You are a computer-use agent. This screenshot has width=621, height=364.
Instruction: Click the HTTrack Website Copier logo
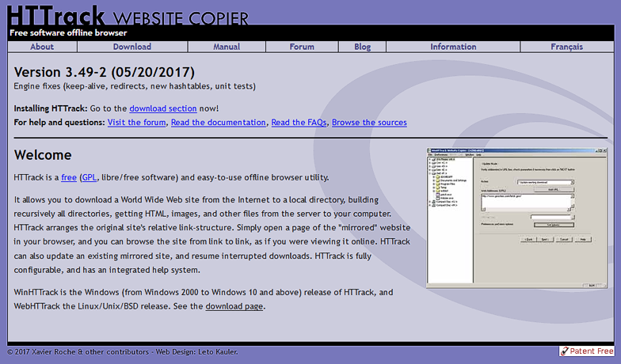(x=128, y=16)
